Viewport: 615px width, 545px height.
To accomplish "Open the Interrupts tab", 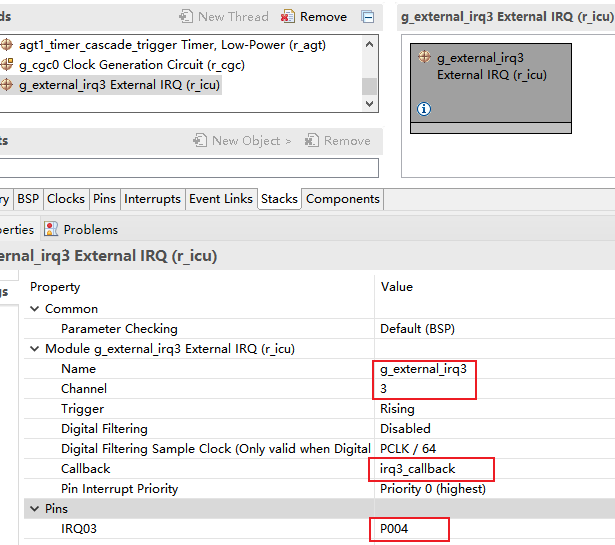I will (x=152, y=199).
